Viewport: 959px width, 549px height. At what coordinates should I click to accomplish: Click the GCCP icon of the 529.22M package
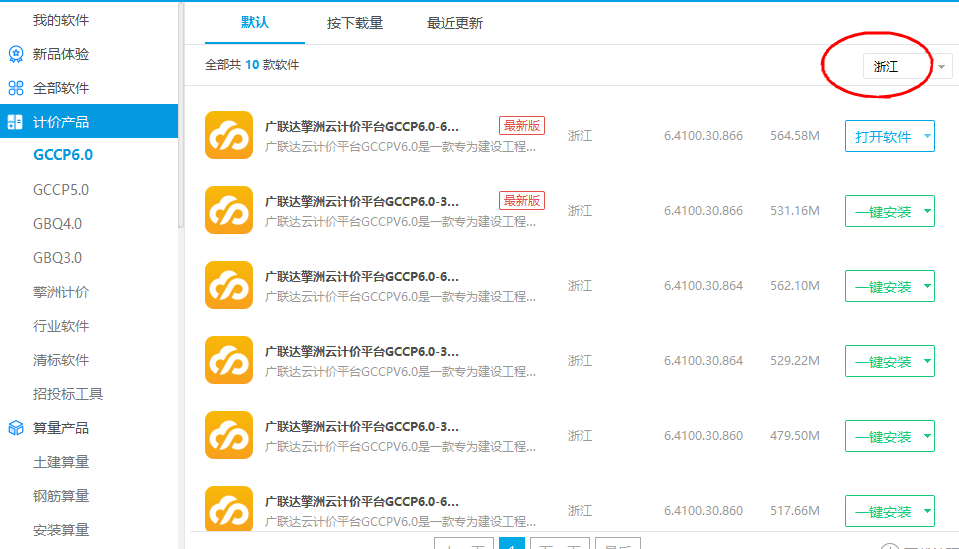coord(229,360)
